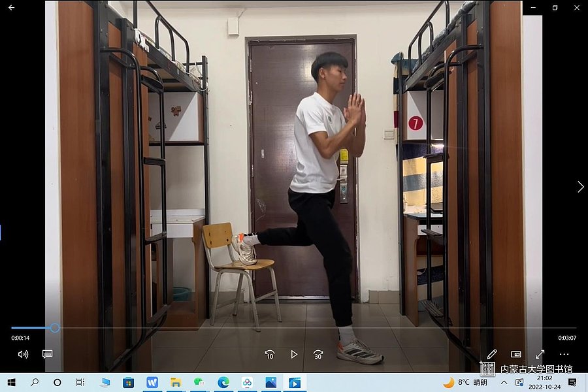Skip forward 30 seconds
This screenshot has width=588, height=392.
[x=318, y=355]
